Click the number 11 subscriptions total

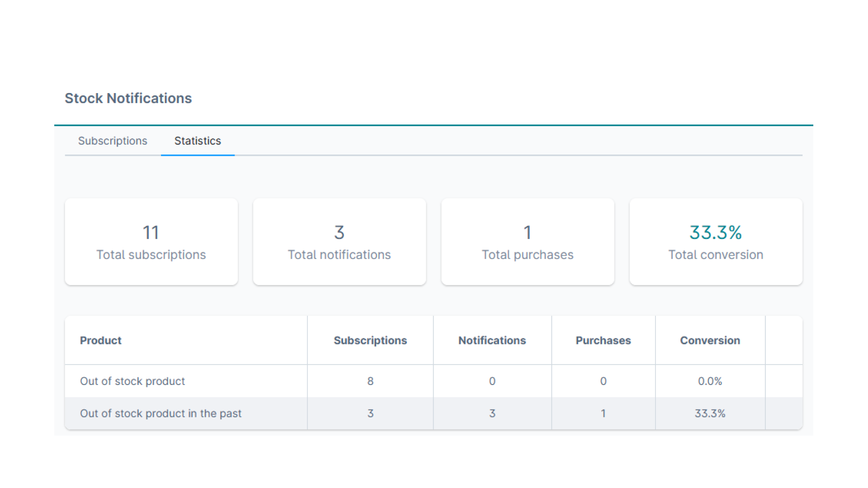(151, 233)
